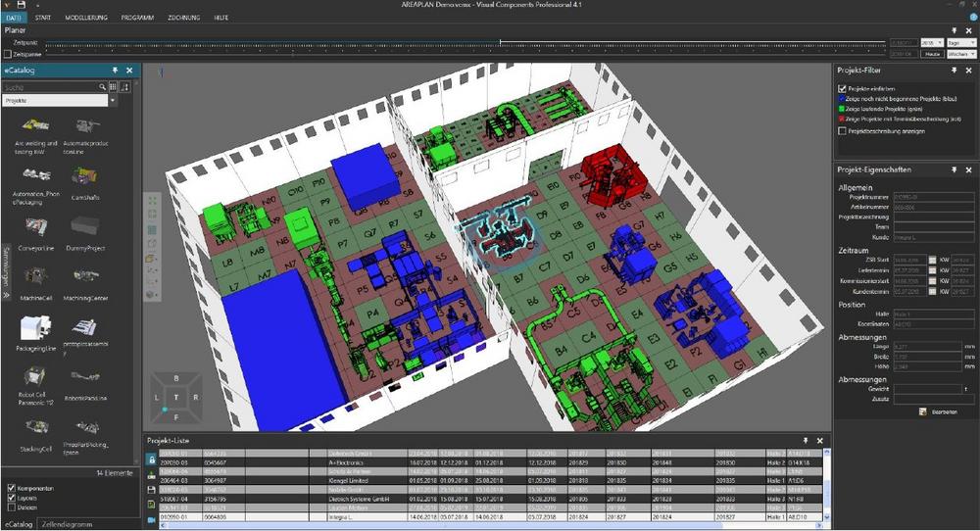Open the MODELLIERUNG ribbon tab
Viewport: 980px width, 531px height.
(x=86, y=18)
